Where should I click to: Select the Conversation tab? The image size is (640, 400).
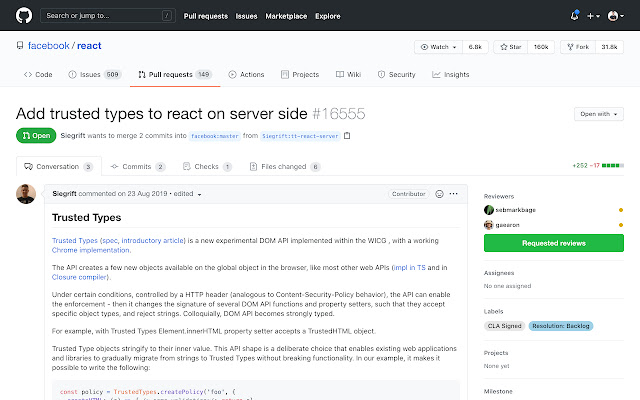click(x=59, y=167)
